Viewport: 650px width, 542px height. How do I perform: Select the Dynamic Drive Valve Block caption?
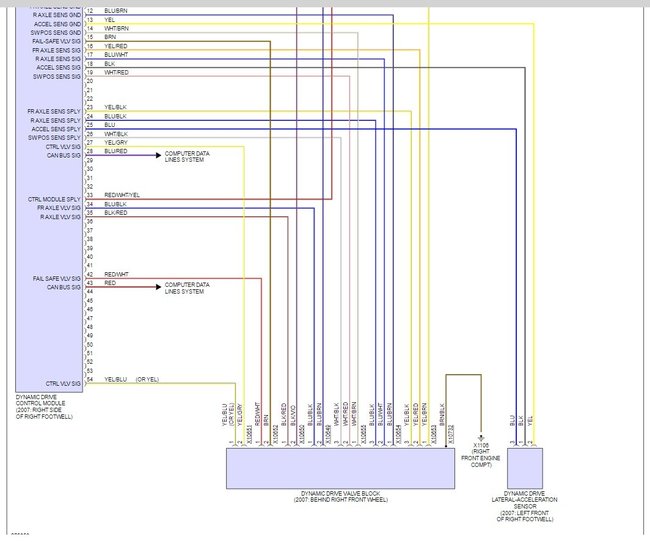(340, 497)
